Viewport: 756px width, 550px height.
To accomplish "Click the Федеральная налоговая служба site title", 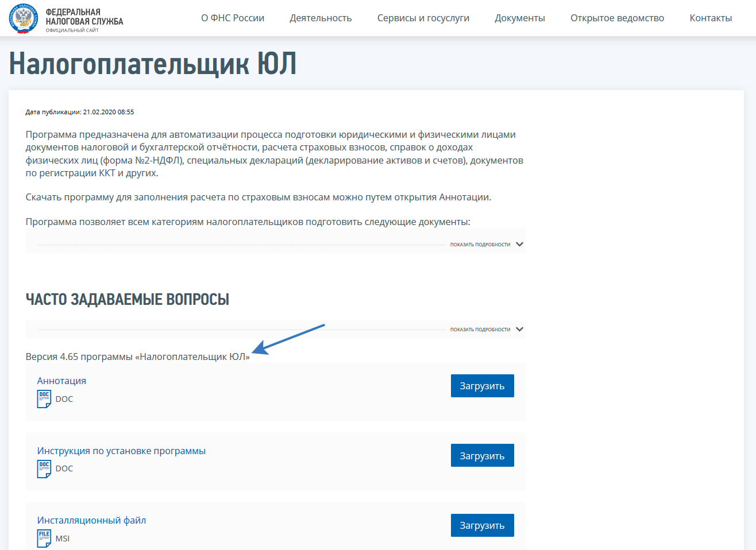I will tap(84, 17).
